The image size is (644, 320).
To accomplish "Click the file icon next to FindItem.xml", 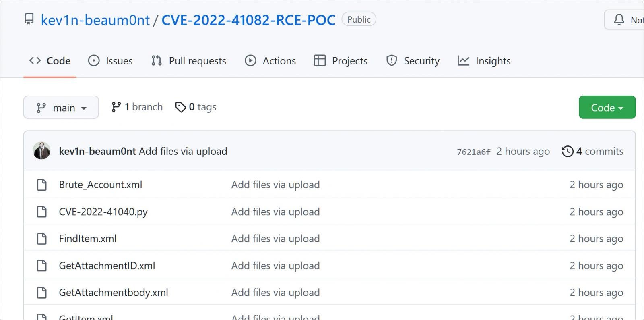I will click(42, 239).
